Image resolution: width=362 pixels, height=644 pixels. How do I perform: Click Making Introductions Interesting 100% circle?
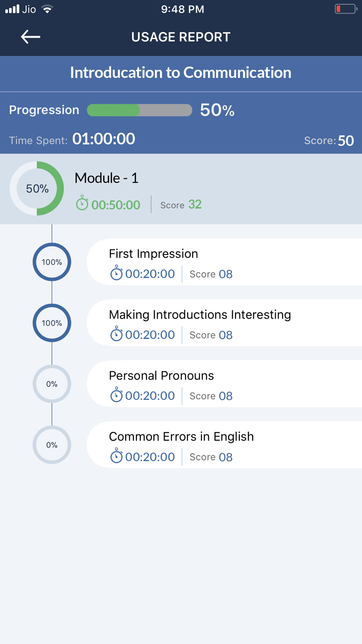coord(52,323)
